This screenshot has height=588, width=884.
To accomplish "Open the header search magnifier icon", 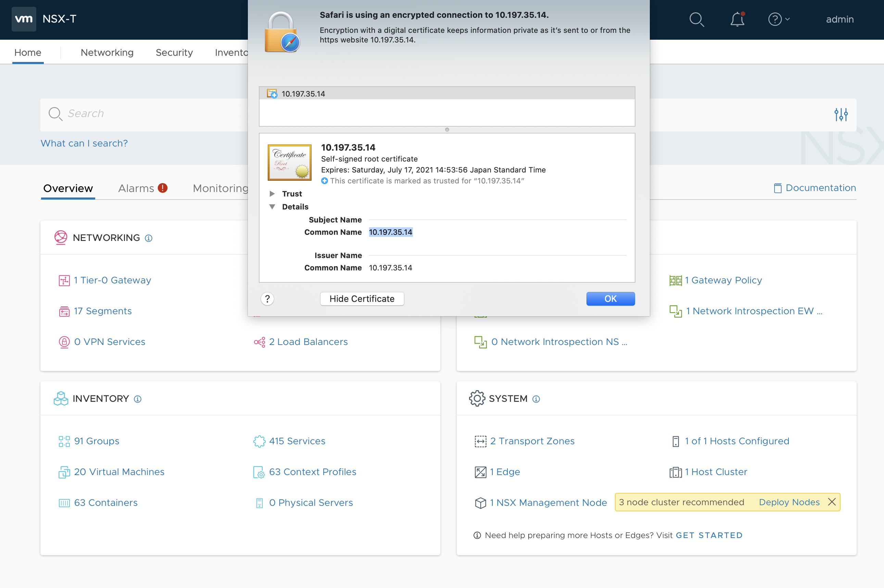I will tap(696, 20).
